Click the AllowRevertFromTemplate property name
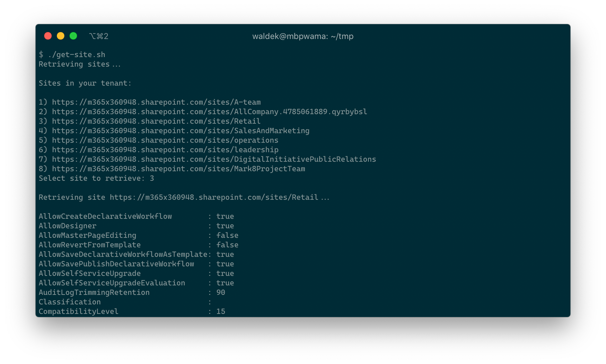 click(x=90, y=245)
